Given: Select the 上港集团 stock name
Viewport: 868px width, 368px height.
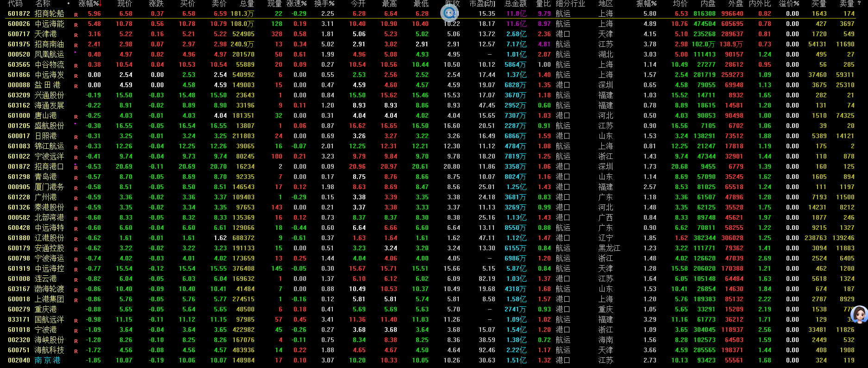Looking at the screenshot, I should [x=50, y=299].
